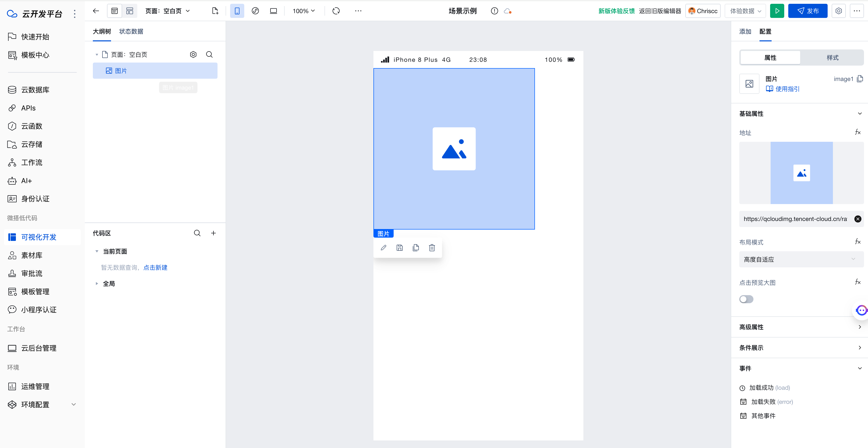Click the fx icon beside 地址
Viewport: 868px width, 448px height.
[x=858, y=132]
